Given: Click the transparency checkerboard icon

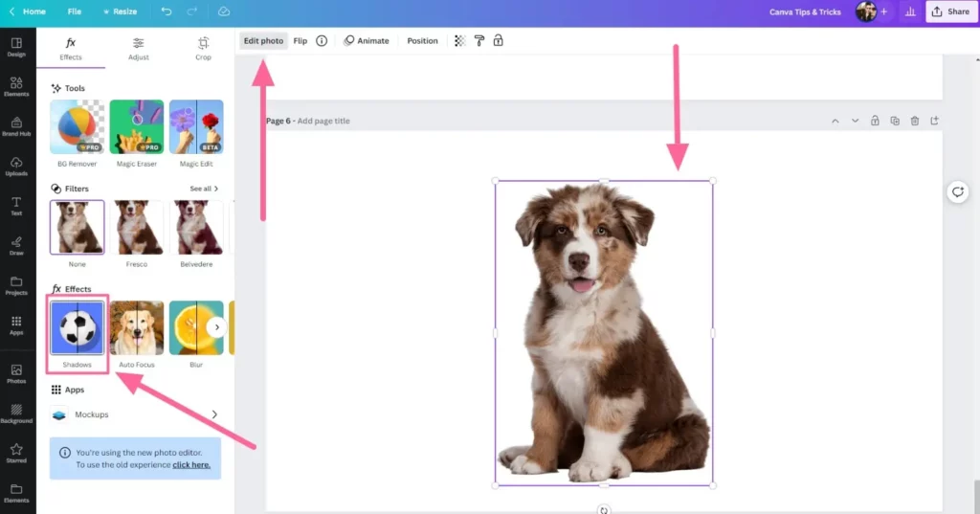Looking at the screenshot, I should (x=460, y=40).
